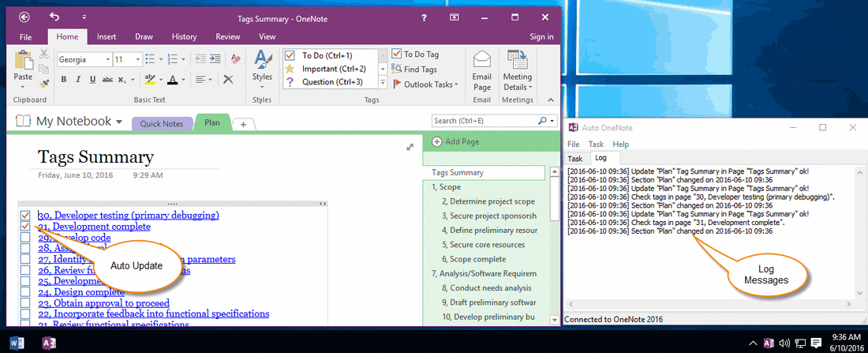Image resolution: width=868 pixels, height=353 pixels.
Task: Open the Help menu in Auto OneNote
Action: coord(620,144)
